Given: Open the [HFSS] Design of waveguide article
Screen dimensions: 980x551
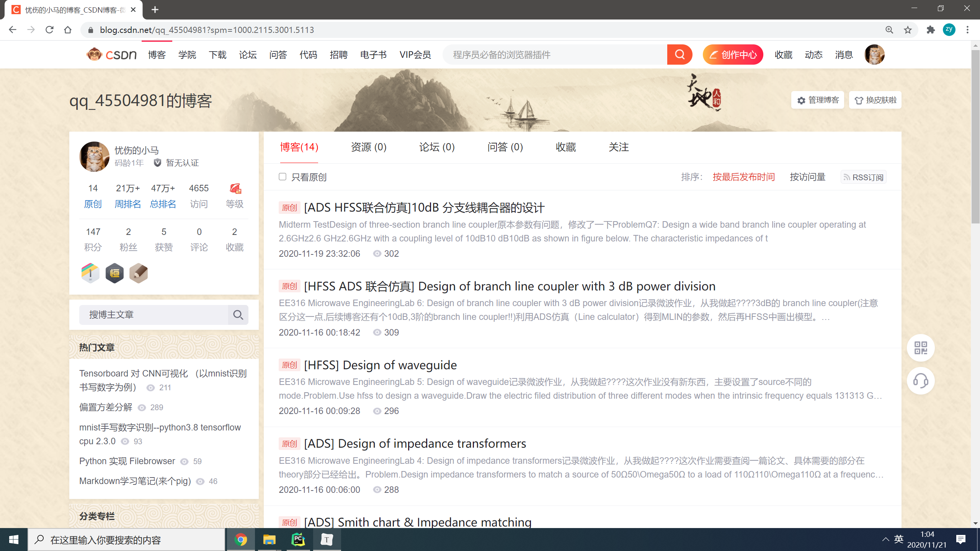Looking at the screenshot, I should [381, 365].
